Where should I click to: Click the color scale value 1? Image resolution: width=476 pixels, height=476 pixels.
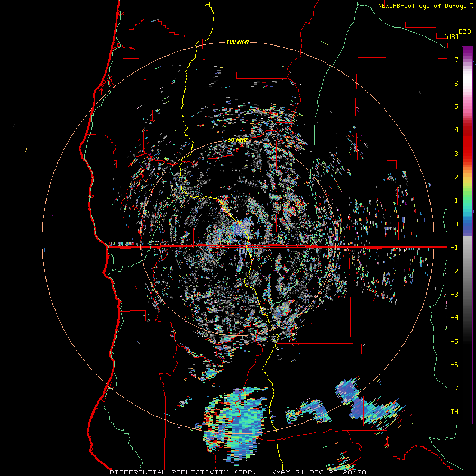[456, 200]
